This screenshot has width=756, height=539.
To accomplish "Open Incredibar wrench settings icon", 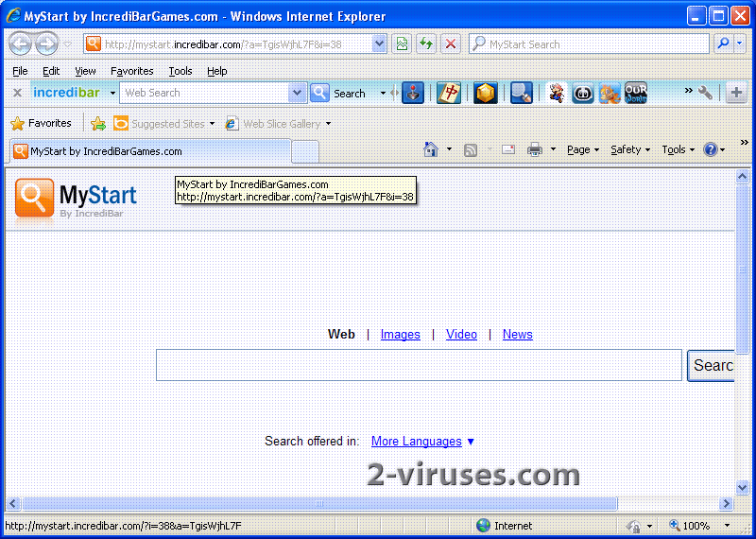I will (x=705, y=93).
